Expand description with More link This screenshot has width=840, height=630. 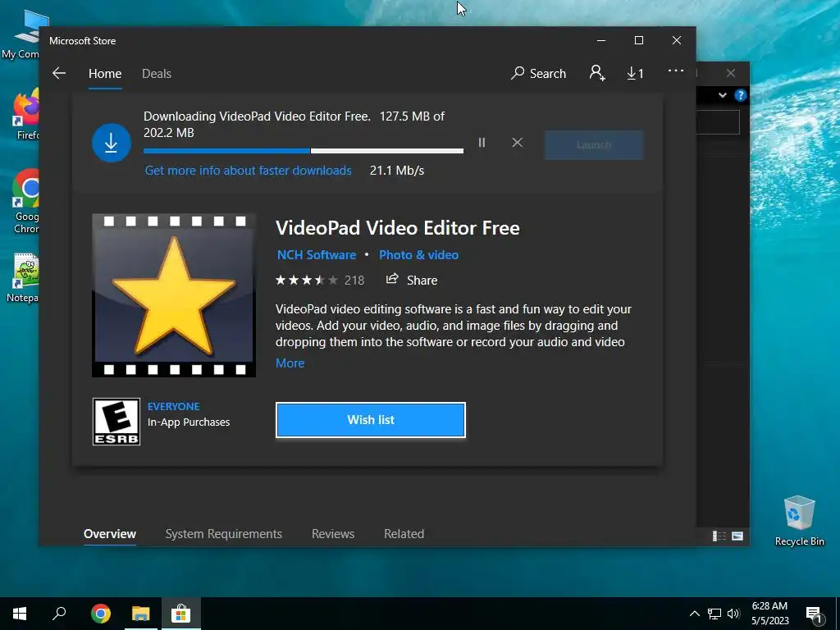click(290, 363)
